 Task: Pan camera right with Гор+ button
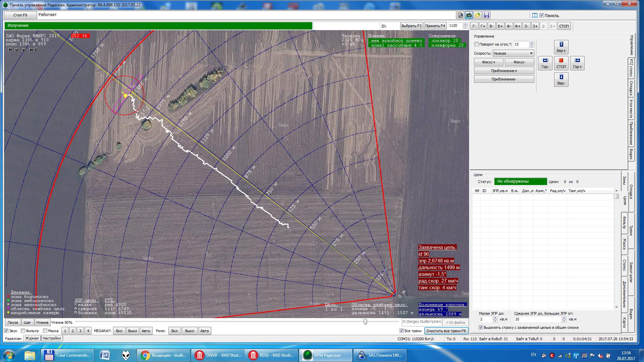click(x=577, y=63)
